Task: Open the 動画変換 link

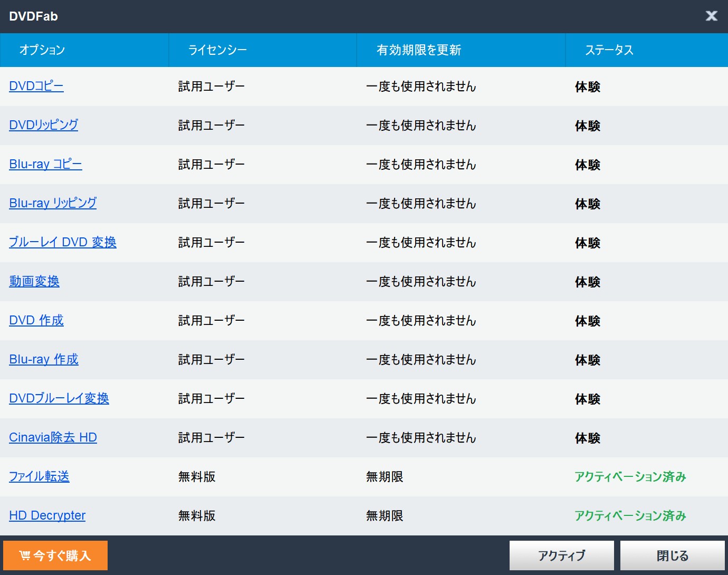Action: pos(34,281)
